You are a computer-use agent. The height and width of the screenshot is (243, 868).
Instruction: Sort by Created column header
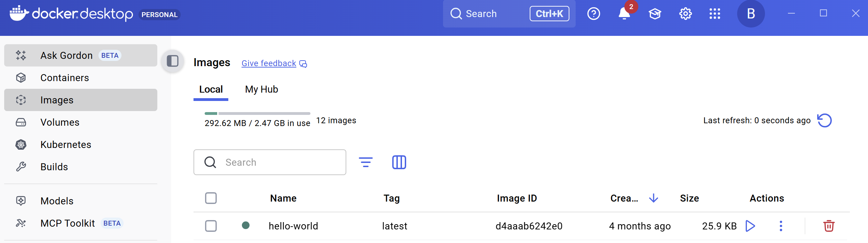624,198
